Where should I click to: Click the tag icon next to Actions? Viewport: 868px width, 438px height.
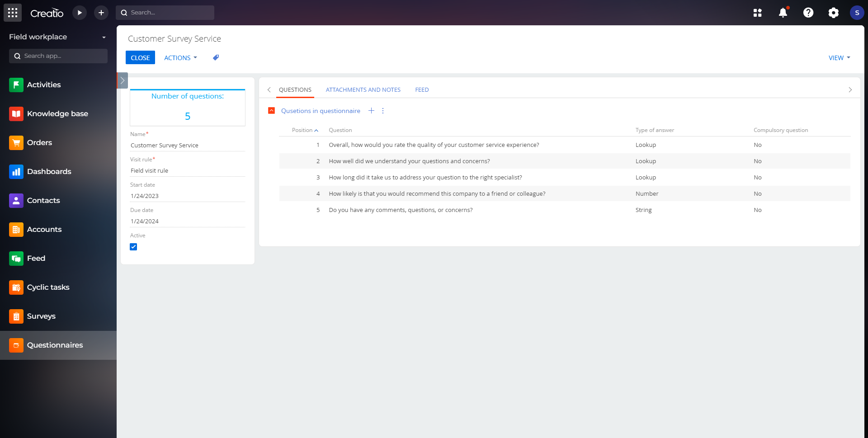click(x=216, y=57)
